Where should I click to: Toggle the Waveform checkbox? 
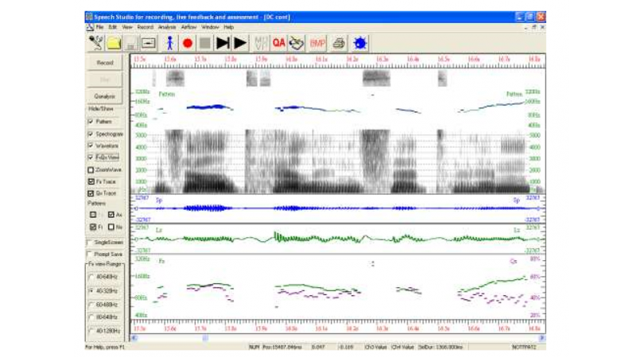coord(89,146)
